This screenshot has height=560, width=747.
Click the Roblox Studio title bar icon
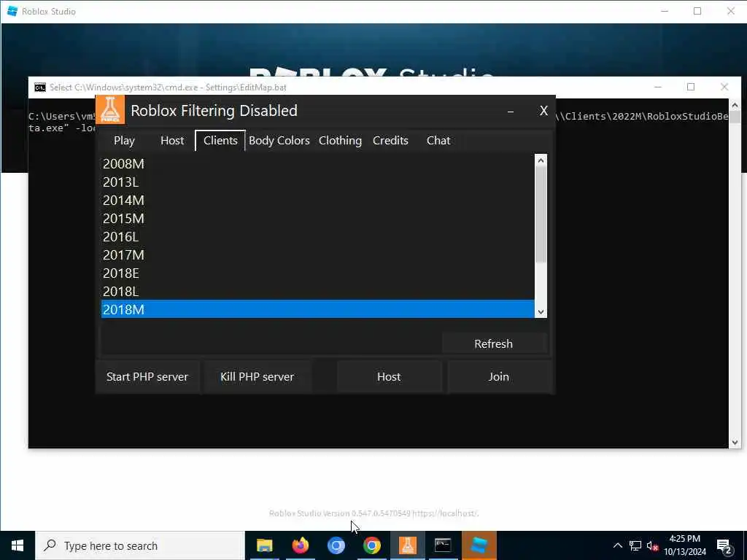click(x=12, y=11)
